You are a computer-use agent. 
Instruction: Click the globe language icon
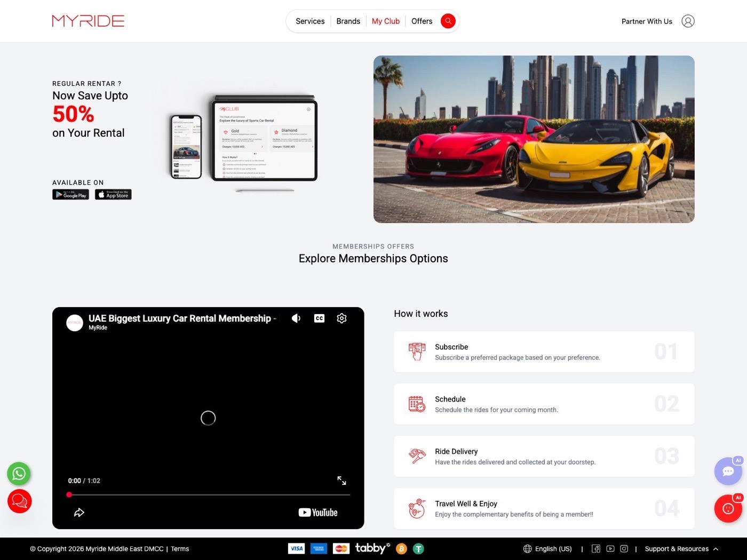[528, 549]
